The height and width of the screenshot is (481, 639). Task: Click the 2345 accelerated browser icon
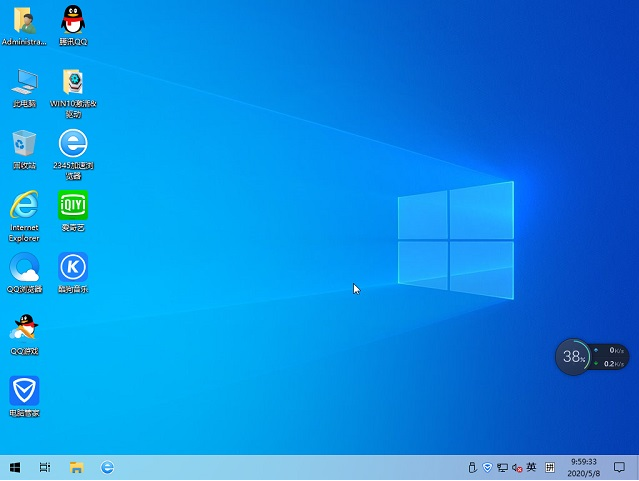coord(73,144)
